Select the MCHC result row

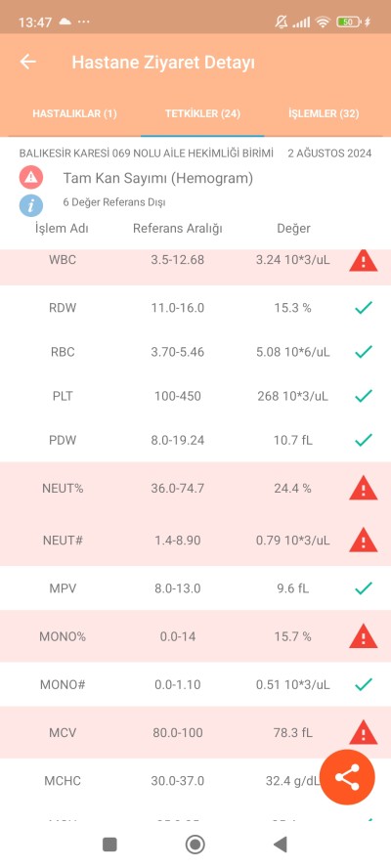[195, 781]
